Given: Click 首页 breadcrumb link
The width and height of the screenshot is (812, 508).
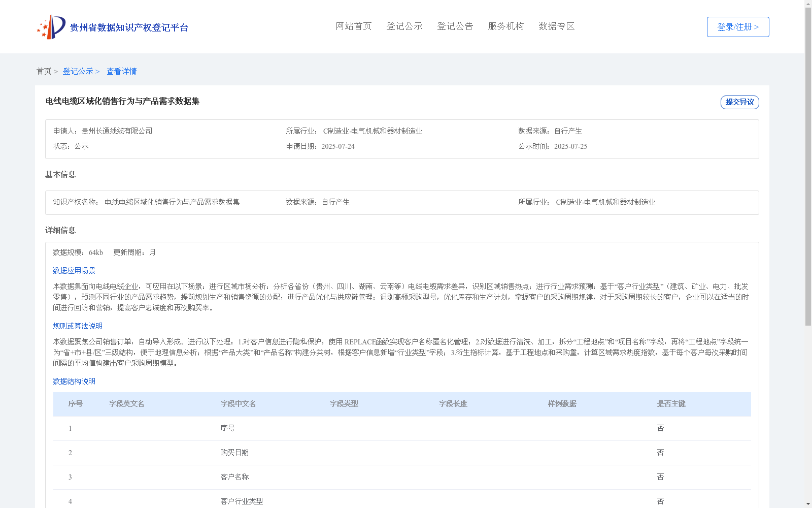Looking at the screenshot, I should point(44,71).
